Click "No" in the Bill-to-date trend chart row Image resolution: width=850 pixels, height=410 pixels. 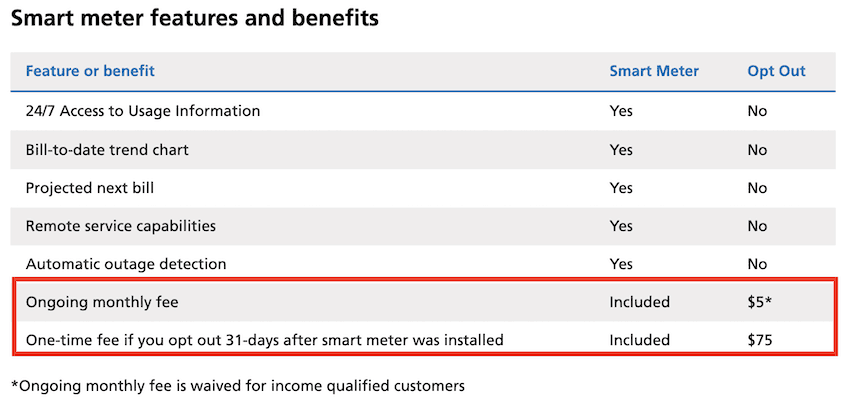tap(757, 150)
